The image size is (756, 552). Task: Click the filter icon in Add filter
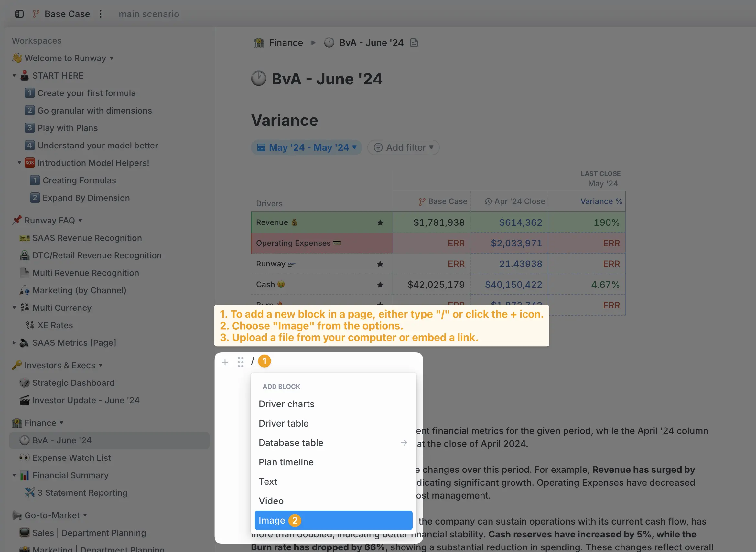pos(378,147)
